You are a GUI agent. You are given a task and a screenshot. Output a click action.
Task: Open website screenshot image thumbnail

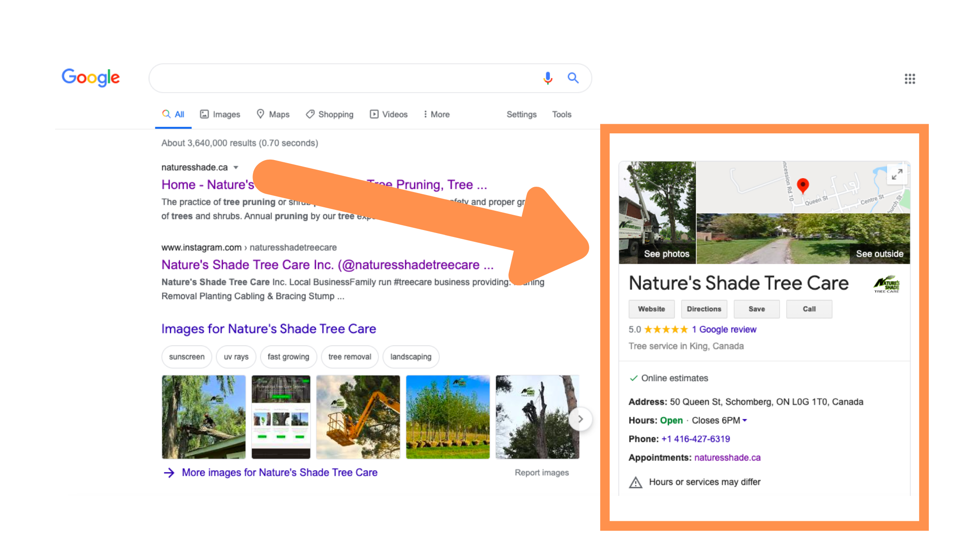click(281, 417)
